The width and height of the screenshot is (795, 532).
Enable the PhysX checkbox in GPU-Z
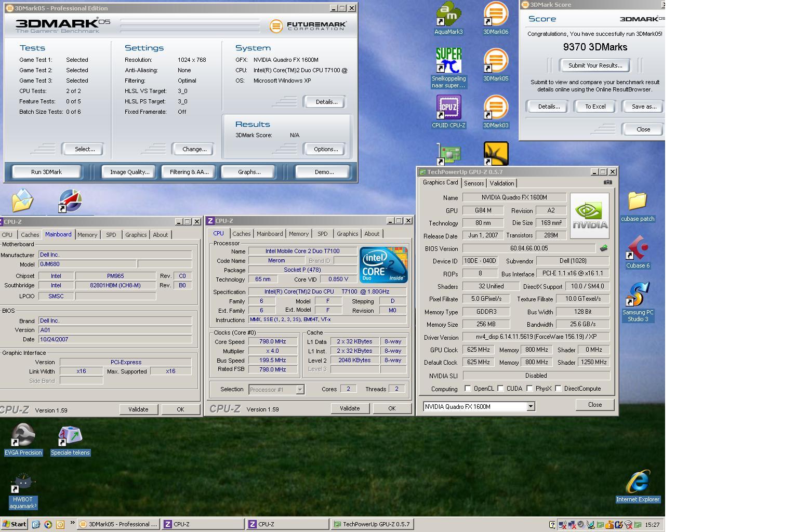529,389
